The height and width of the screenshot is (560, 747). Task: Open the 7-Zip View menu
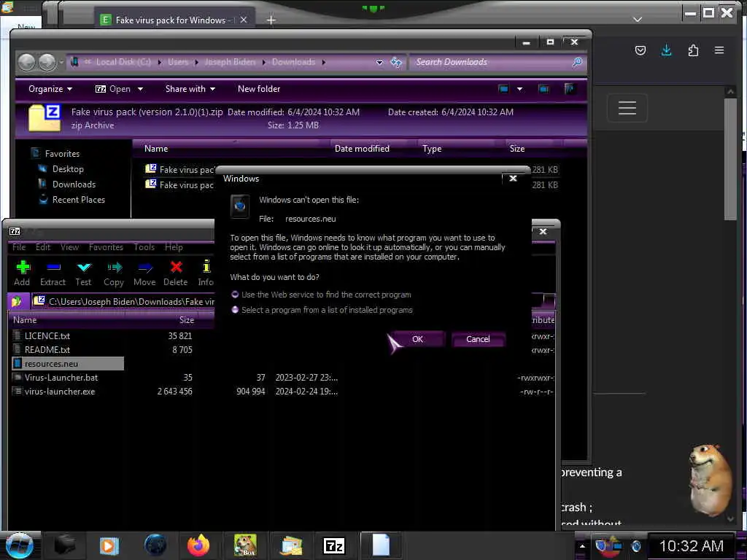pos(69,247)
